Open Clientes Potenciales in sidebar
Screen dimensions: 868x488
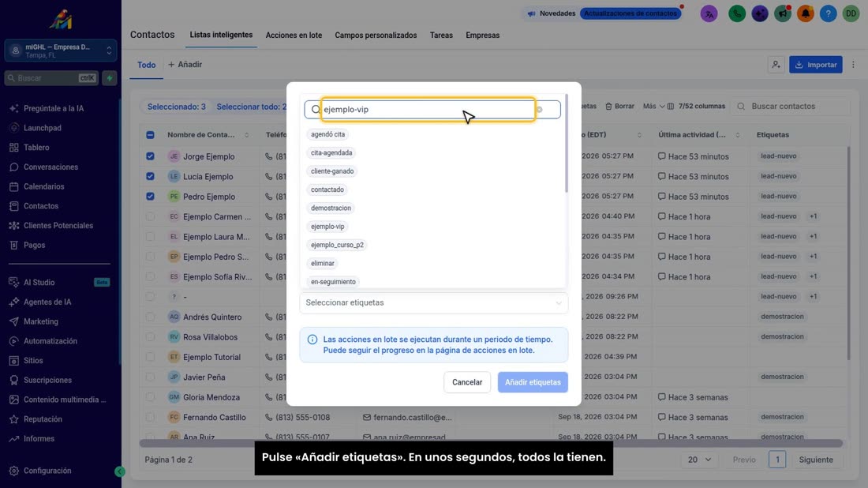(x=58, y=226)
